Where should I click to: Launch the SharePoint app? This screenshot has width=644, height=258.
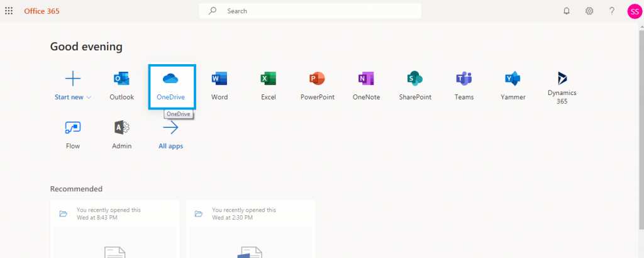coord(415,78)
